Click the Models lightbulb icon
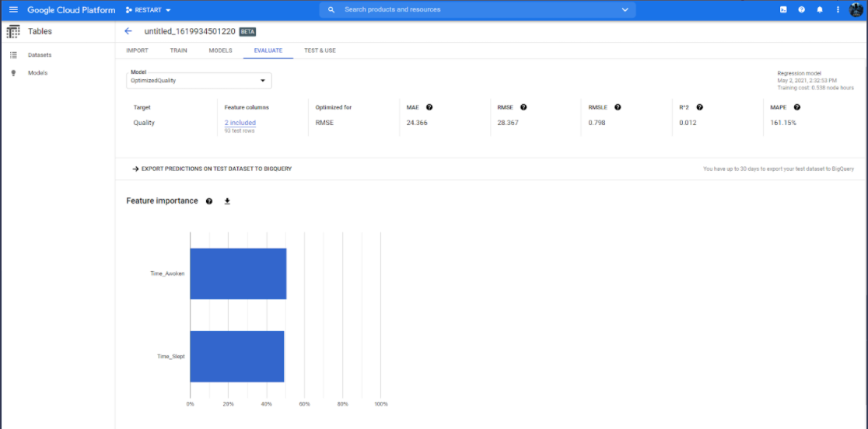868x429 pixels. (x=14, y=73)
